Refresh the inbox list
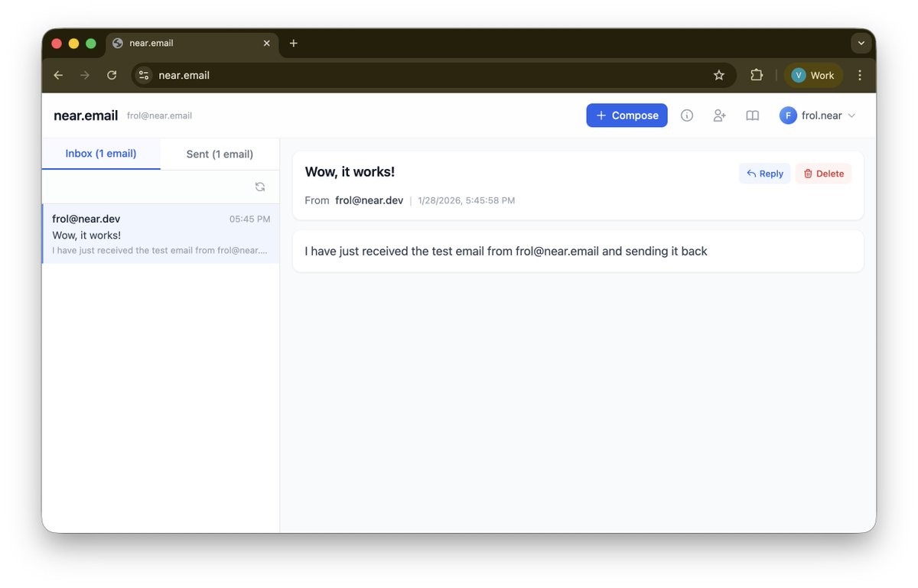918x588 pixels. (260, 187)
